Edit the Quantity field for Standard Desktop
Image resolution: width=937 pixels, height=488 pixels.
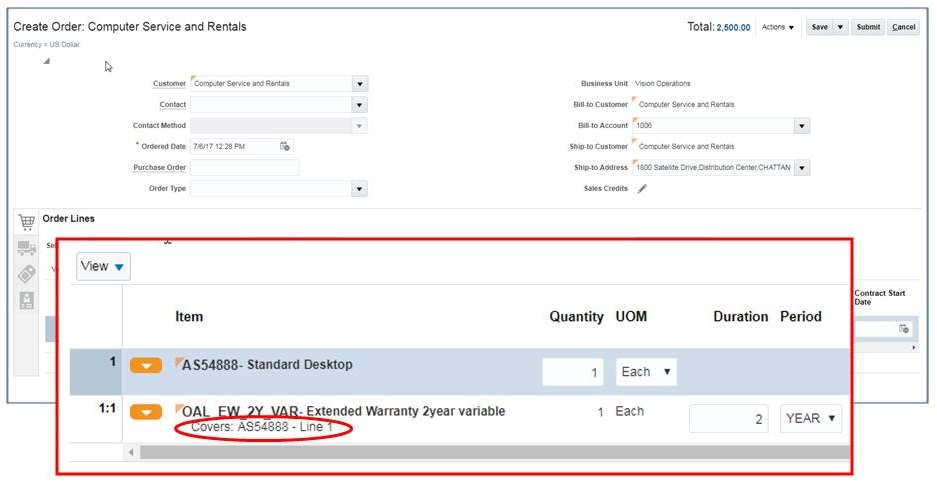[572, 372]
